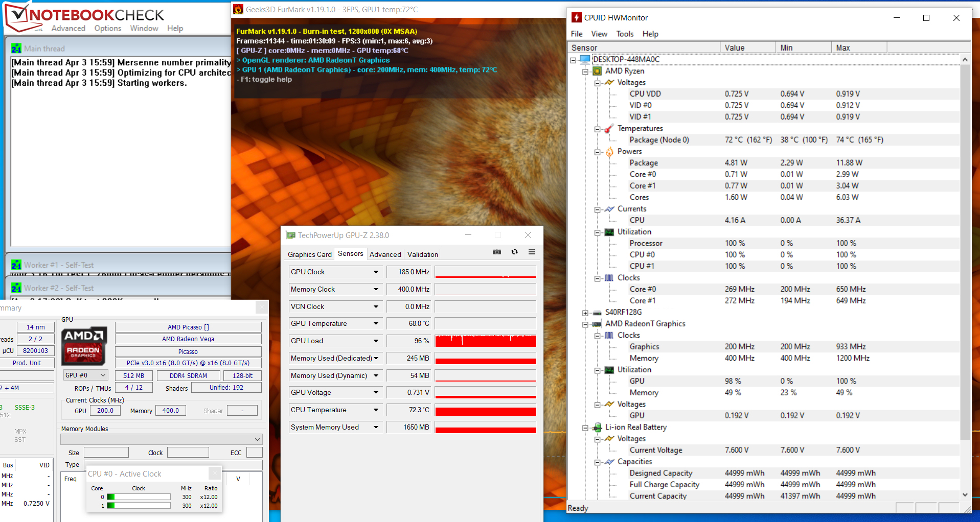This screenshot has height=522, width=980.
Task: Open the System Memory Used dropdown
Action: click(x=376, y=428)
